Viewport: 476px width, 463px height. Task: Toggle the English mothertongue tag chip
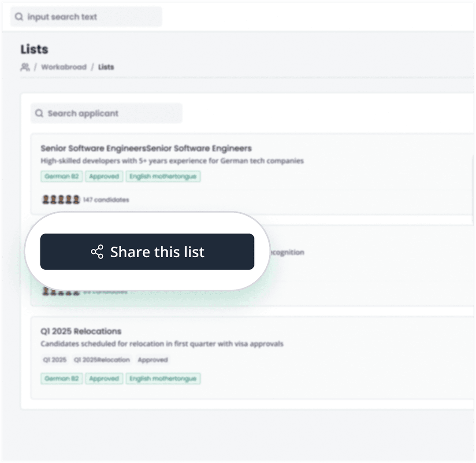coord(163,176)
